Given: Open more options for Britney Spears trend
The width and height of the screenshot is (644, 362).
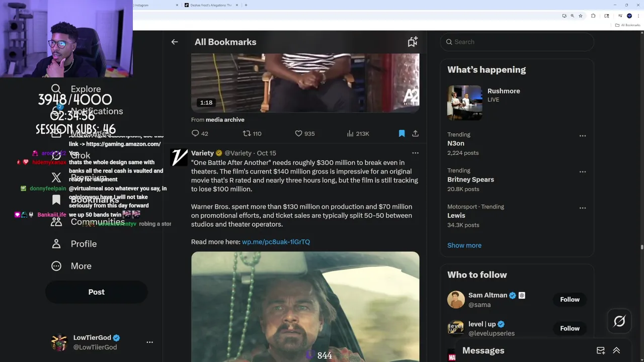Looking at the screenshot, I should (582, 171).
